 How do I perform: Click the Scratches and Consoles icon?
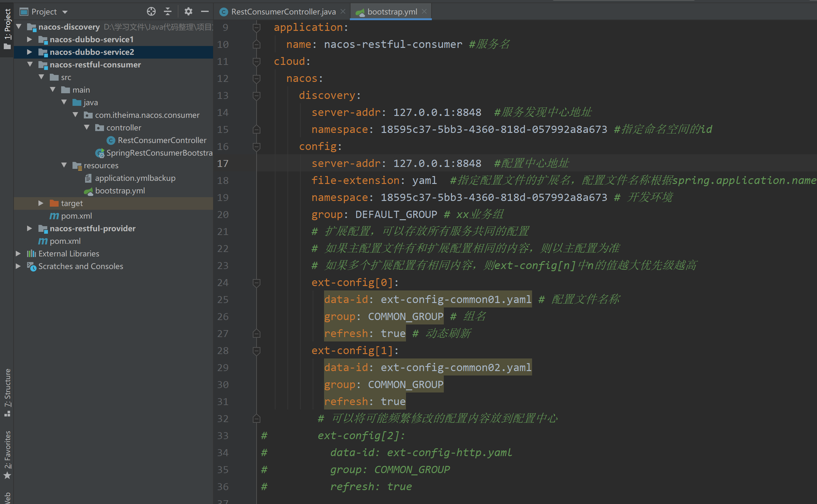[x=31, y=266]
